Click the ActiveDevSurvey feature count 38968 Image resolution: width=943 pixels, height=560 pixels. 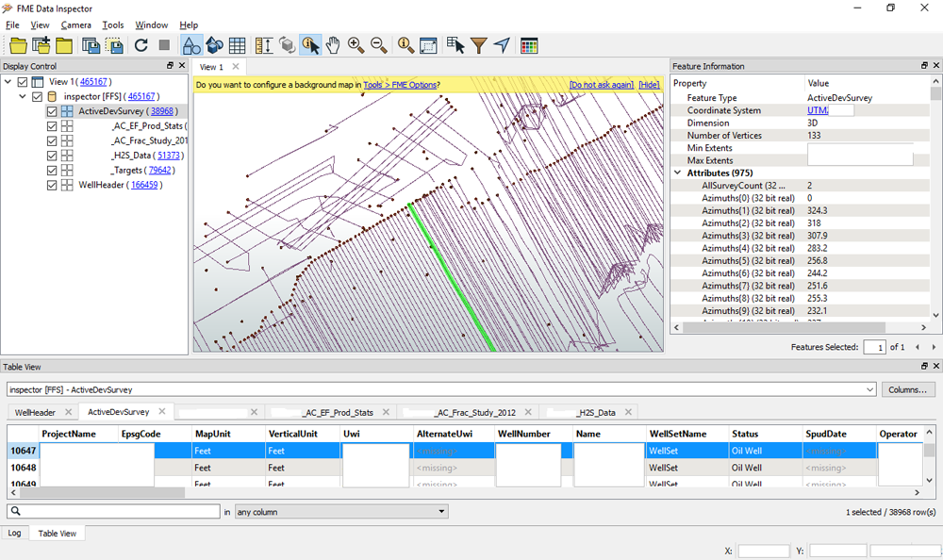pyautogui.click(x=162, y=111)
